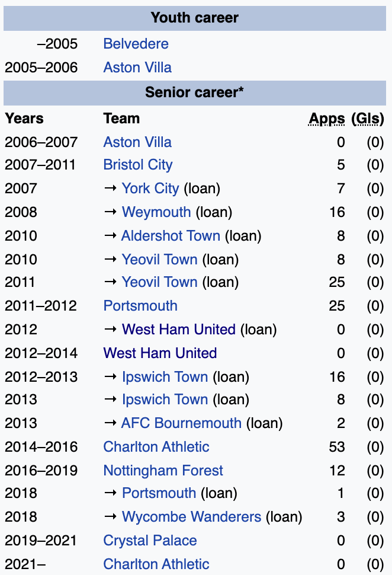Visit the Wycombe Wanderers link

point(191,517)
